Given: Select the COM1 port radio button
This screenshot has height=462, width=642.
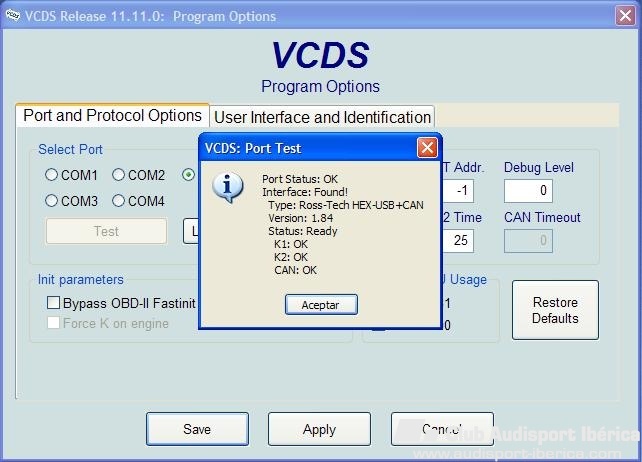Looking at the screenshot, I should (52, 175).
